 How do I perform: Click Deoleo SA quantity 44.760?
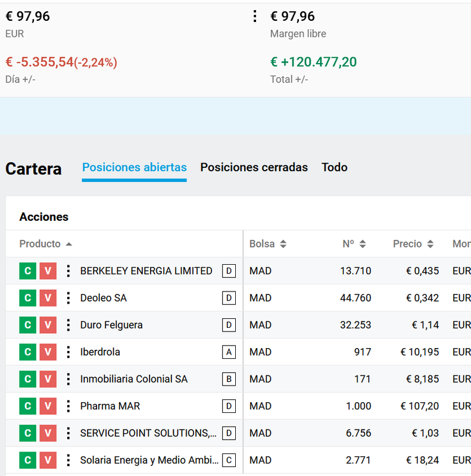(355, 298)
